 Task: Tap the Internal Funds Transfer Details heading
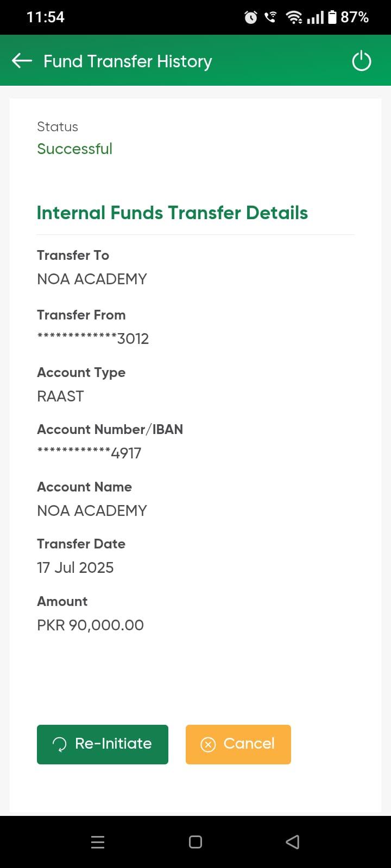click(x=172, y=213)
